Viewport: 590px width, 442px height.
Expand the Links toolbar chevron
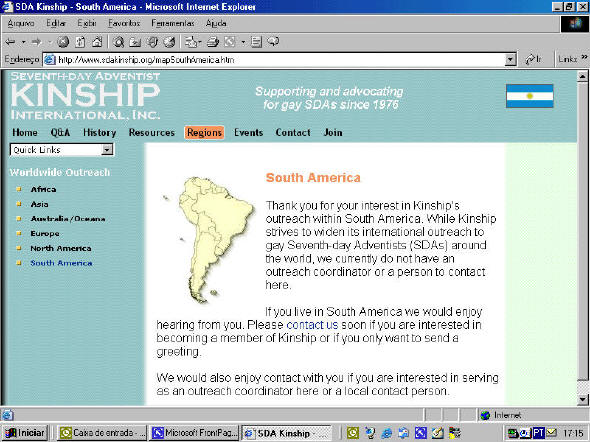[584, 57]
